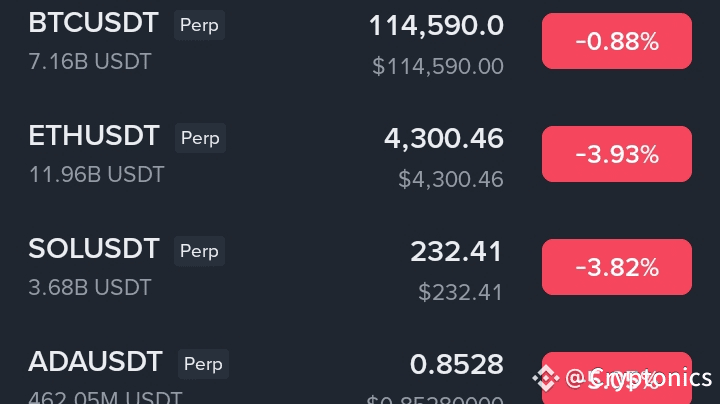Image resolution: width=720 pixels, height=404 pixels.
Task: Click the ADA last price 0.8528
Action: [456, 365]
